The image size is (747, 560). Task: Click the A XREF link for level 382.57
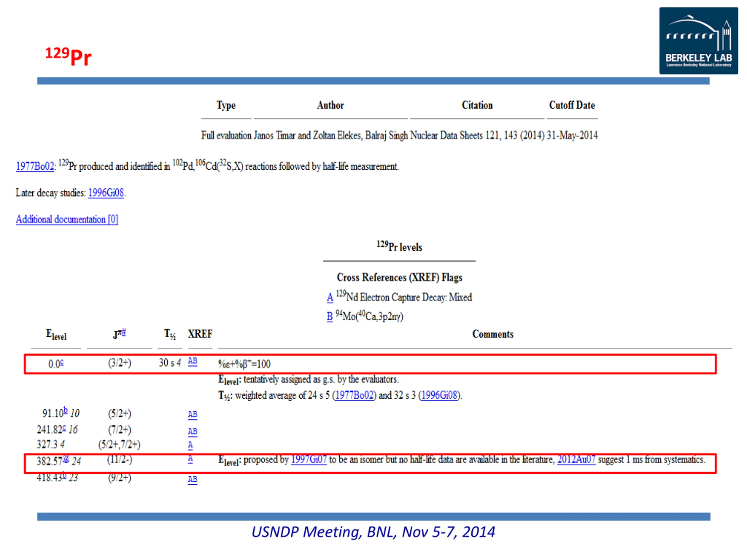coord(190,459)
